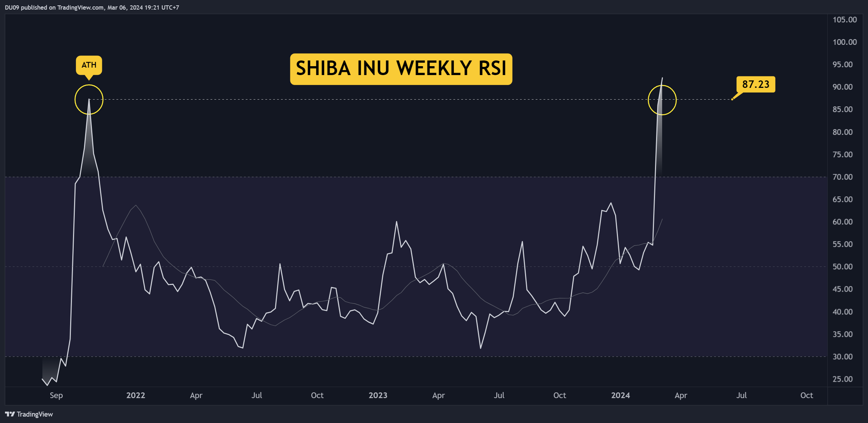
Task: Click the 55.00 axis value
Action: tap(843, 244)
